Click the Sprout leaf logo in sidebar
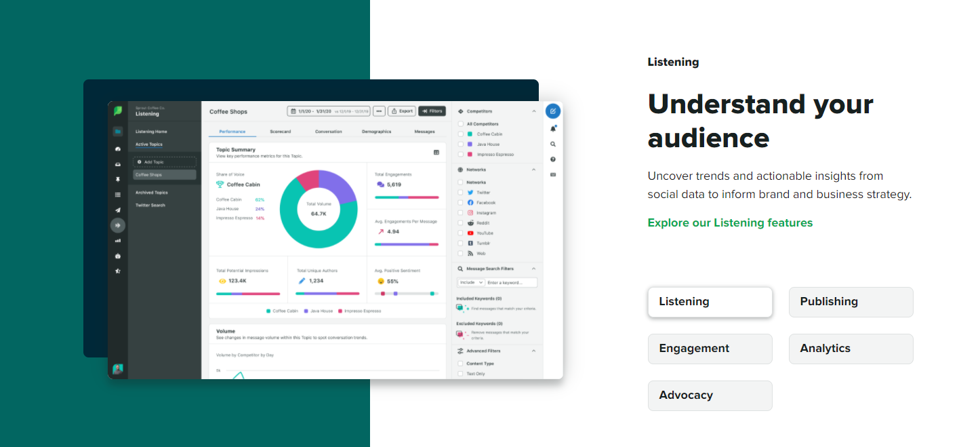980x447 pixels. [119, 110]
